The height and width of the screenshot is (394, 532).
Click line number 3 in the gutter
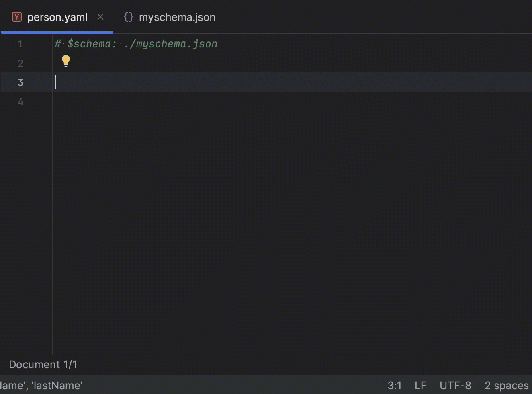point(20,82)
